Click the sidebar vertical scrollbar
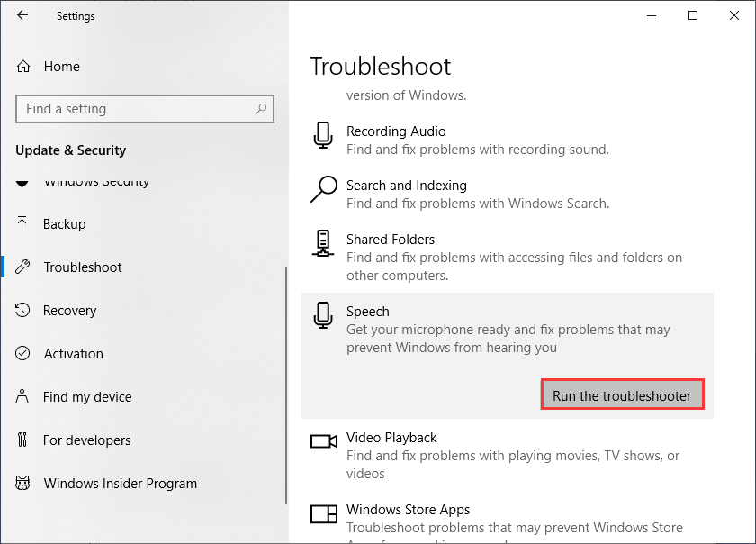Viewport: 756px width, 544px height. [x=286, y=385]
